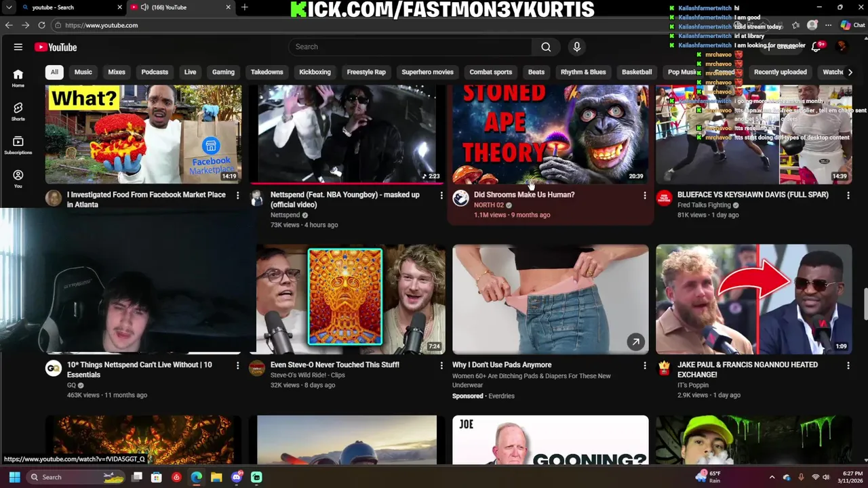Open the You section in sidebar
The height and width of the screenshot is (488, 868).
pyautogui.click(x=18, y=179)
